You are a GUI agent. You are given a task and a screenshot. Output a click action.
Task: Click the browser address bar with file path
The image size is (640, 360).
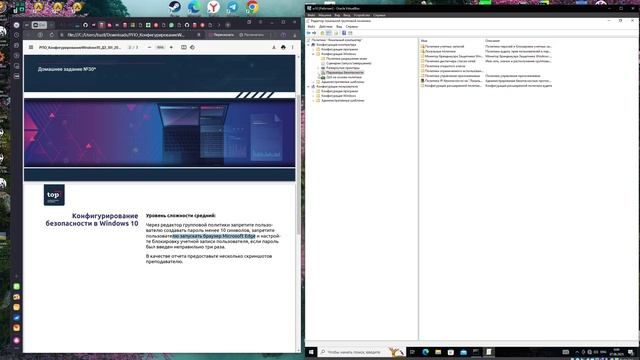(x=130, y=35)
